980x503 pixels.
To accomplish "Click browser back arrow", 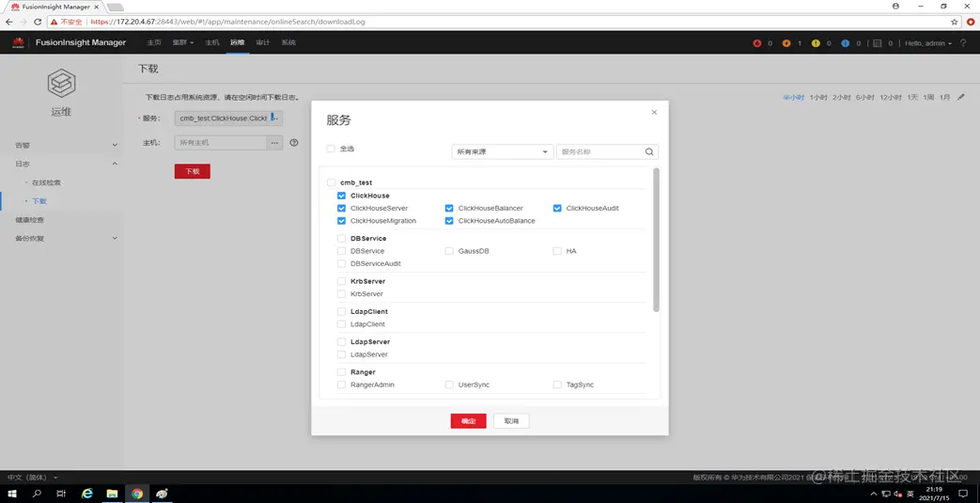I will (x=8, y=22).
